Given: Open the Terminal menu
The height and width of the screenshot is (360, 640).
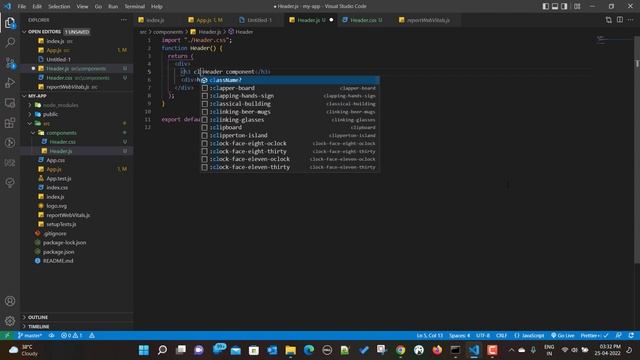Looking at the screenshot, I should 135,6.
